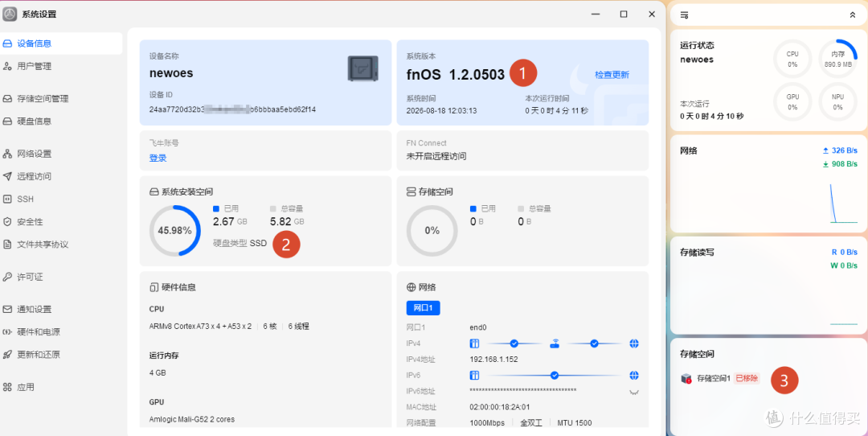
Task: Click the 系统设置 app logo in title bar
Action: click(10, 14)
